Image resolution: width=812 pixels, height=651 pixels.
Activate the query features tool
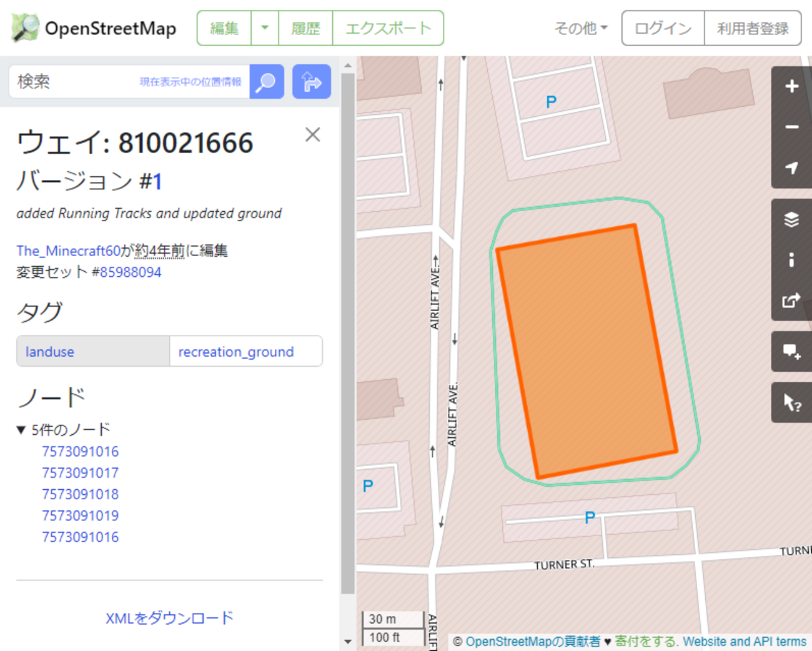(x=791, y=402)
